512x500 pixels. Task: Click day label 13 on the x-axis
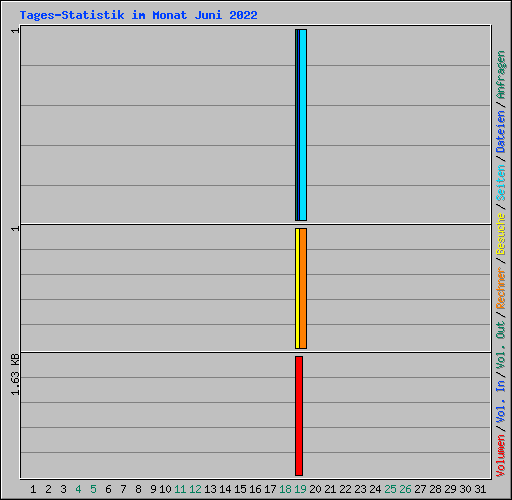pos(210,489)
